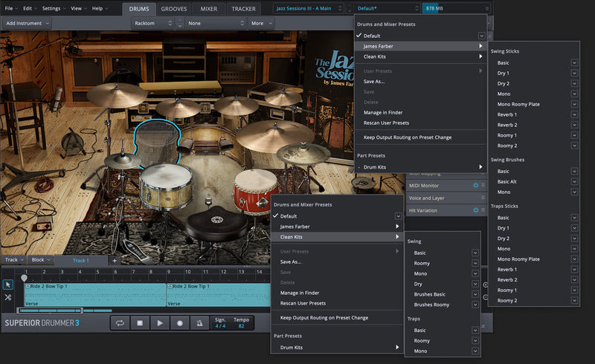Open options arrow for Mono Roomy Plate under Traps Sticks
Image resolution: width=595 pixels, height=364 pixels.
(x=574, y=259)
